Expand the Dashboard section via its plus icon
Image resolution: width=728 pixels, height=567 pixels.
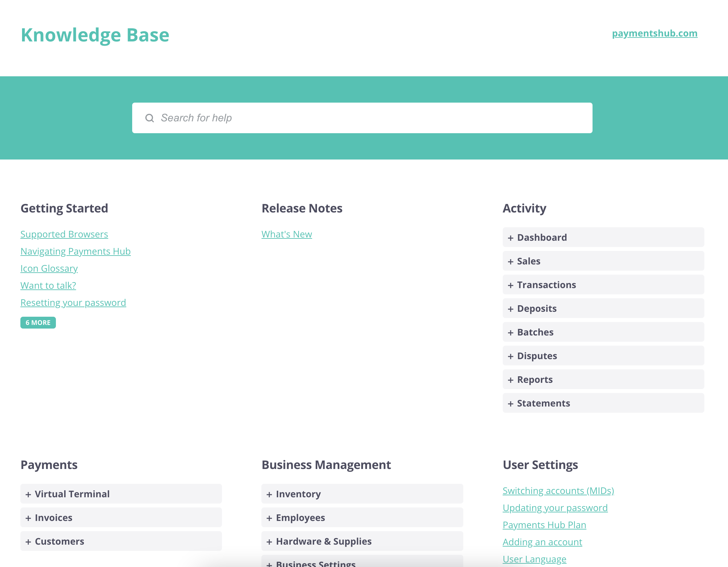pyautogui.click(x=511, y=237)
